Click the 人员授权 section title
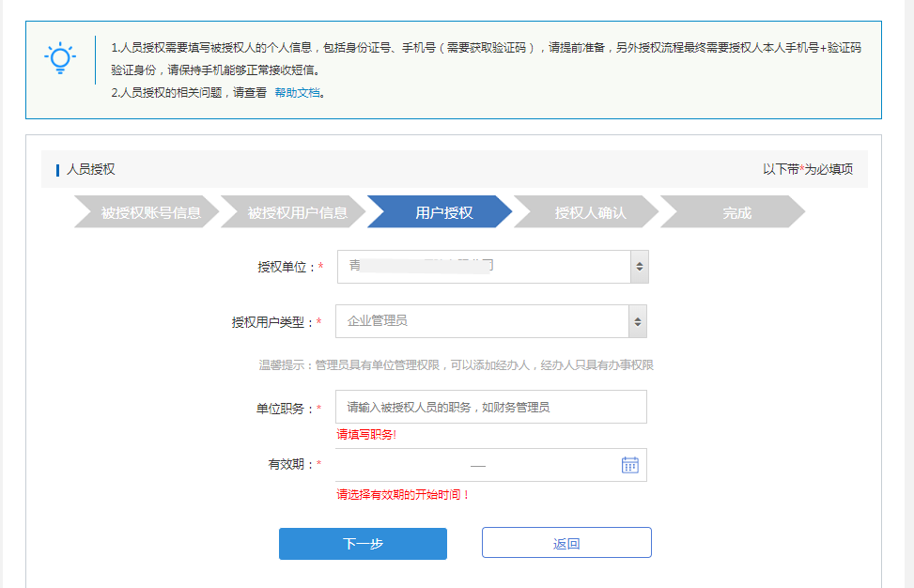Image resolution: width=914 pixels, height=588 pixels. 90,169
